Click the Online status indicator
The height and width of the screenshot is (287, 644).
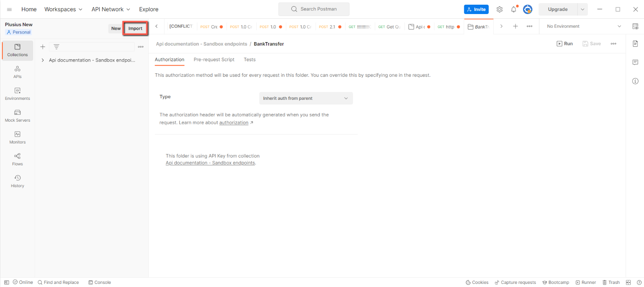pos(23,282)
